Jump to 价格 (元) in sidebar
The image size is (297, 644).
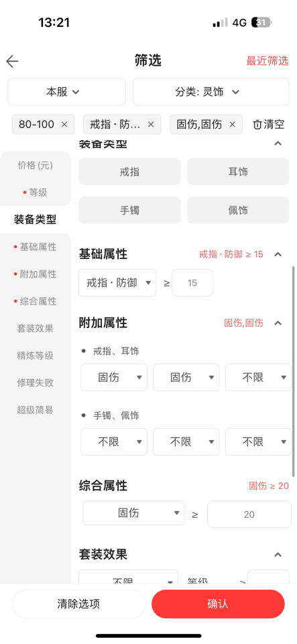pyautogui.click(x=36, y=166)
